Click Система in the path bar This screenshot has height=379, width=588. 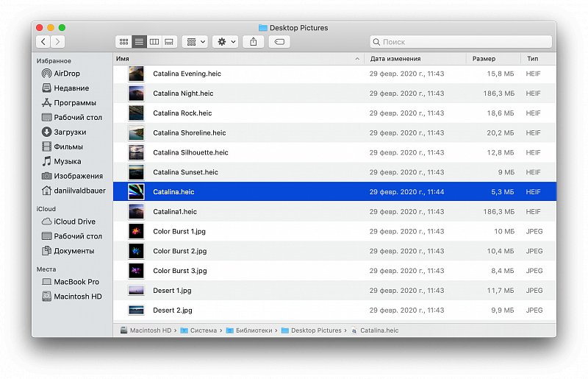point(203,330)
